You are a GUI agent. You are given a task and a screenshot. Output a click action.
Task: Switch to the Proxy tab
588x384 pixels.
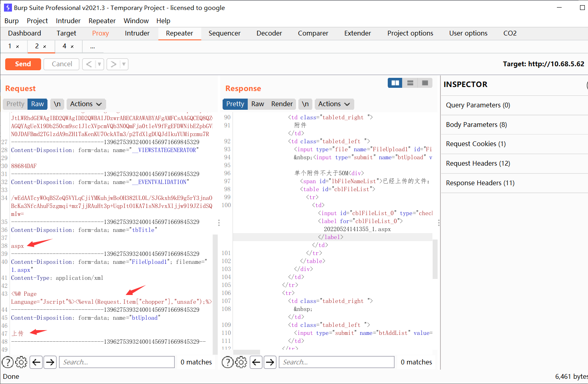pos(101,33)
